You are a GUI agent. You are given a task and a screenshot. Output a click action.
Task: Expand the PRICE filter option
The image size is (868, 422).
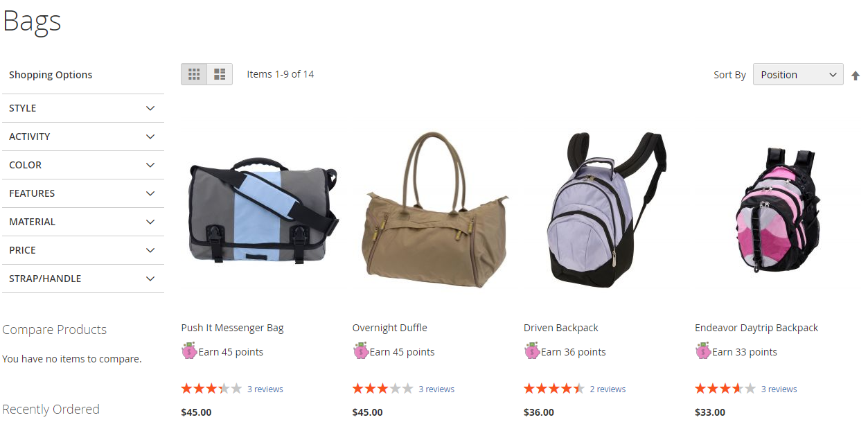(83, 250)
